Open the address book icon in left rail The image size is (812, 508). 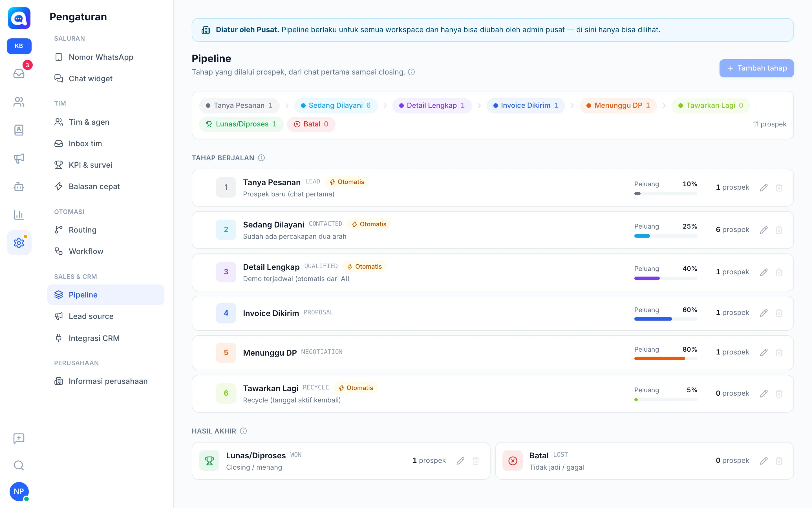click(x=19, y=130)
